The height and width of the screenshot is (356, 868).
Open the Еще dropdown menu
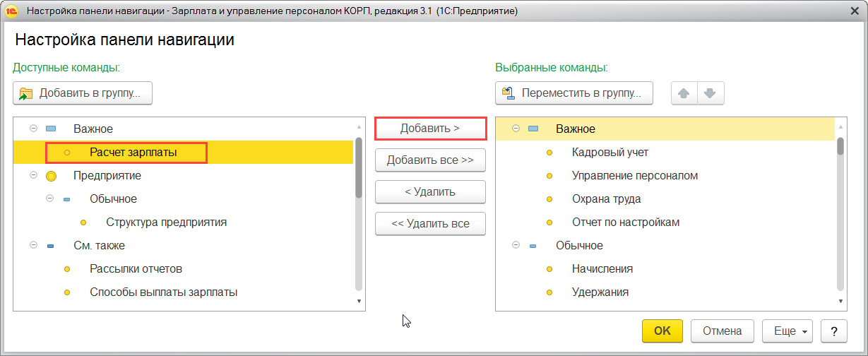tap(787, 331)
